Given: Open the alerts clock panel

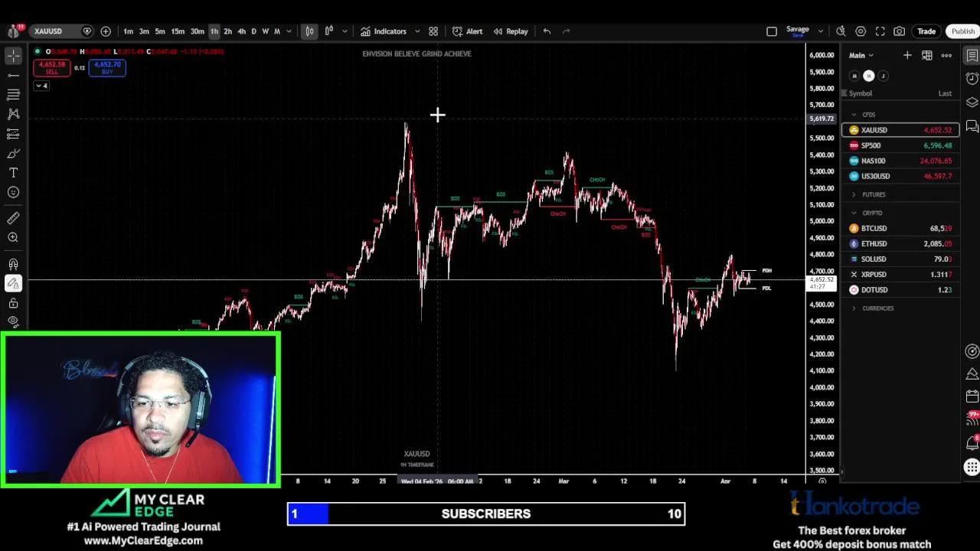Looking at the screenshot, I should click(972, 78).
